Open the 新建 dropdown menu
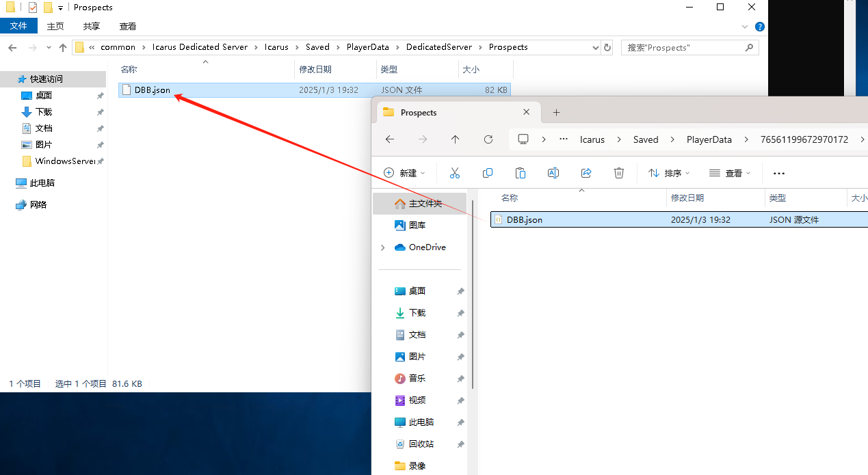 coord(405,173)
